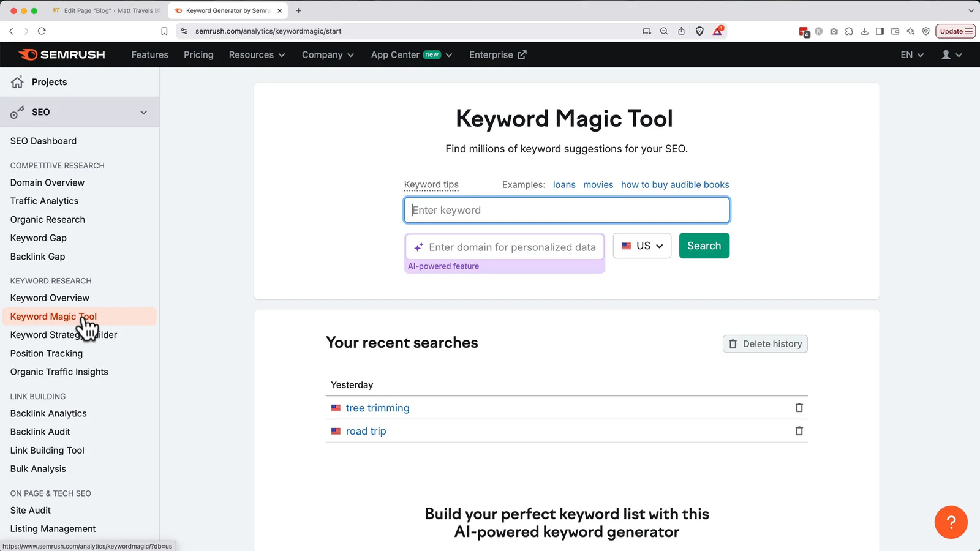The image size is (980, 551).
Task: Delete the road trip search entry
Action: coord(799,431)
